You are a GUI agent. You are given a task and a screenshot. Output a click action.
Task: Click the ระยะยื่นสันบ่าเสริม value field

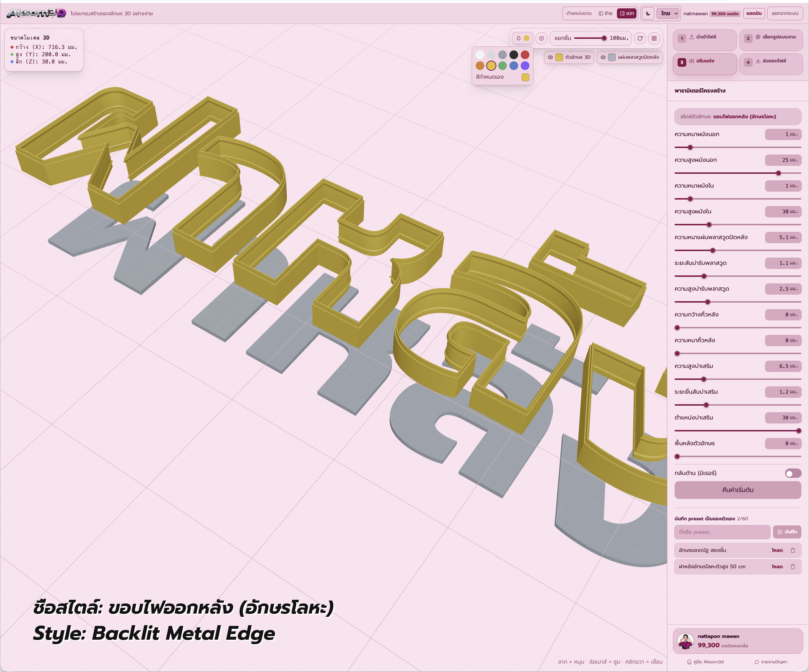pos(783,392)
